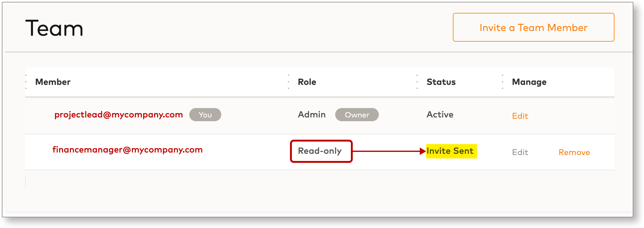Grab the dotted handle left of Manage header
This screenshot has width=644, height=228.
[502, 82]
